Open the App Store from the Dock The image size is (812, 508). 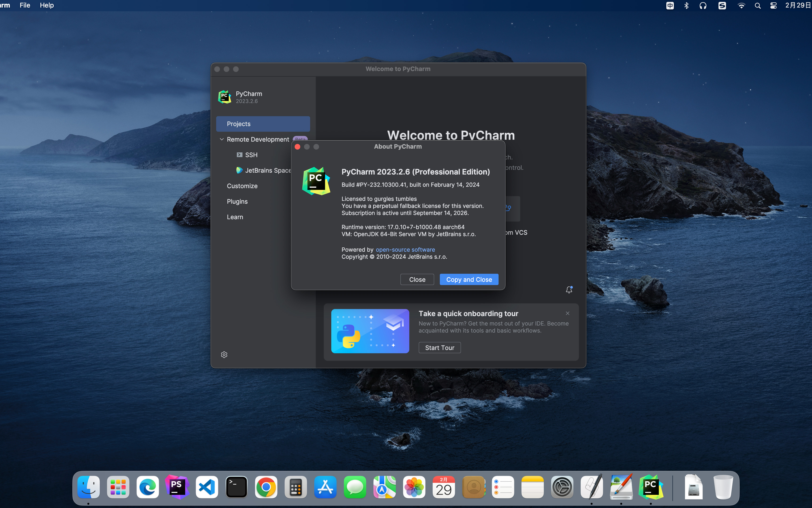click(x=325, y=487)
